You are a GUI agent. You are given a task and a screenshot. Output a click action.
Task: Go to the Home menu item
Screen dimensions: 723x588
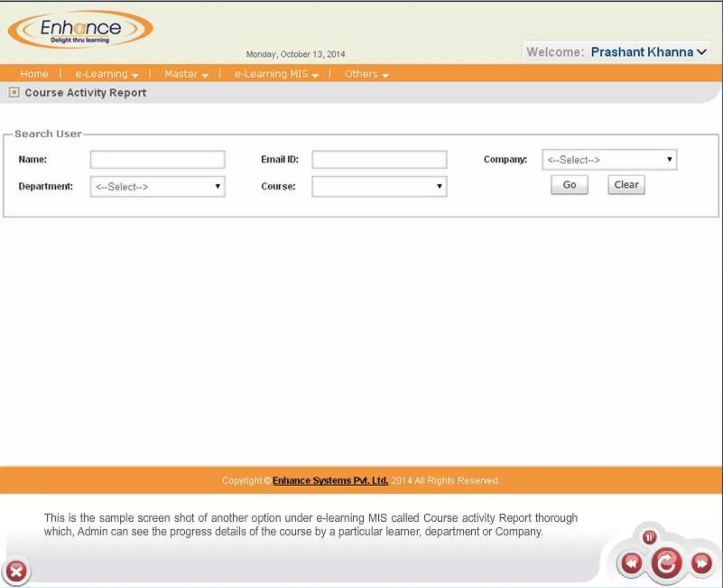click(x=34, y=74)
